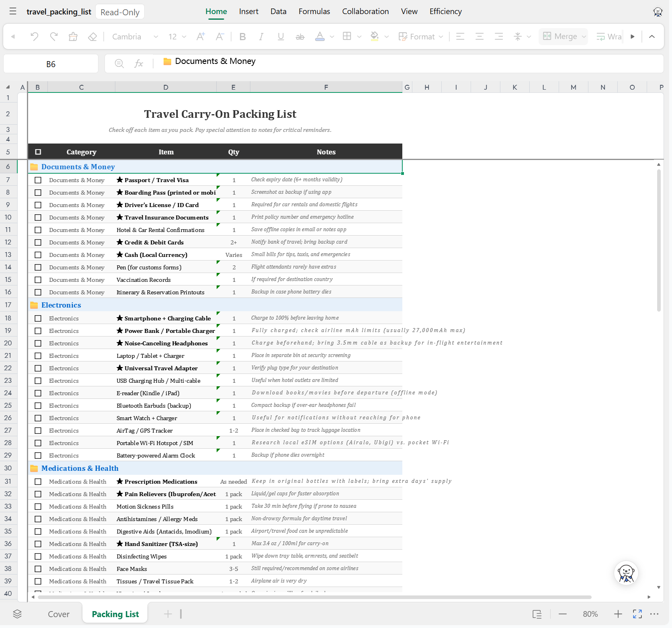Image resolution: width=672 pixels, height=628 pixels.
Task: Open the font size 12 dropdown
Action: click(177, 37)
